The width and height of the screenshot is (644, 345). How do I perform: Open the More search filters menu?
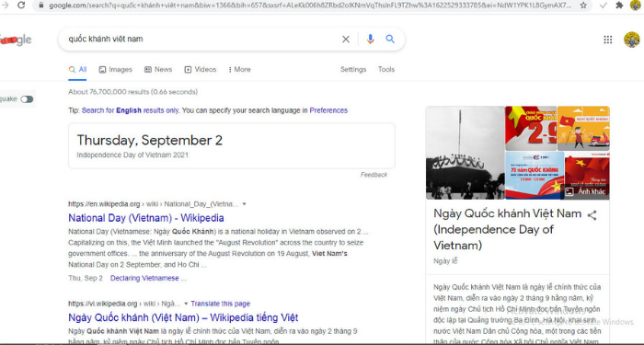click(239, 69)
